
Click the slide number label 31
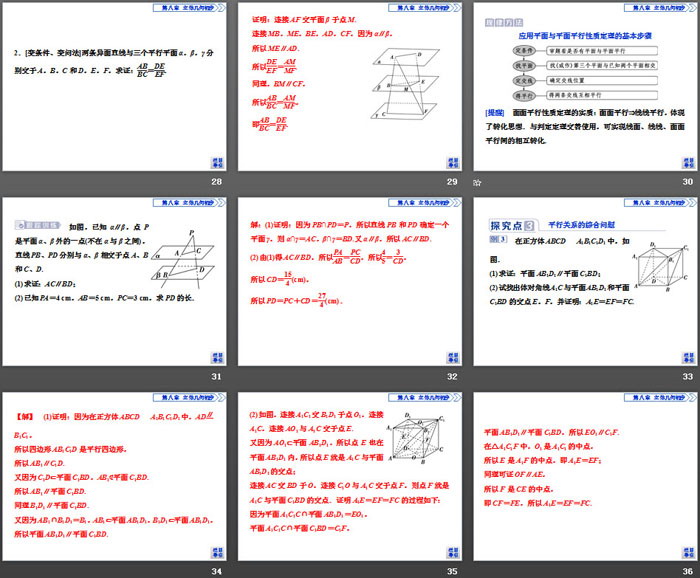point(217,377)
